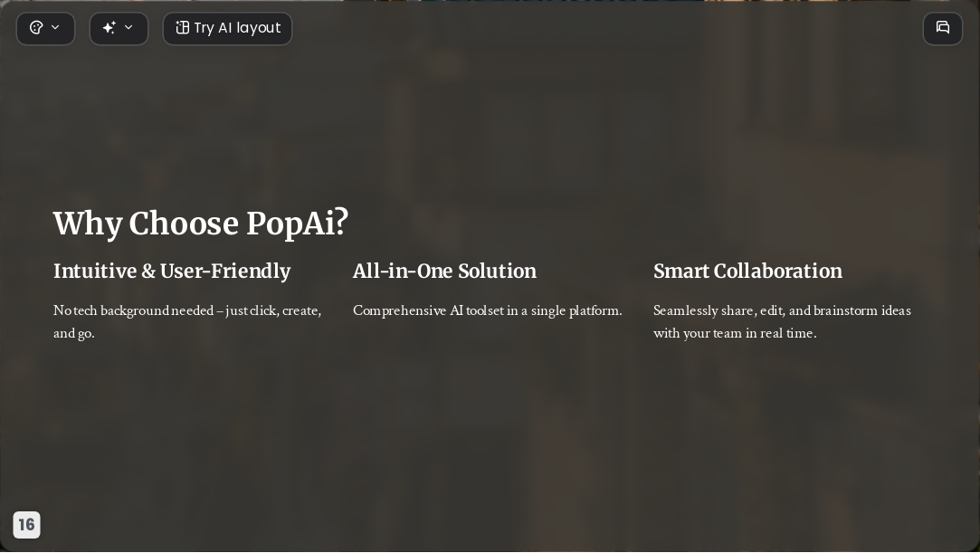Select the Why Choose PopAi? heading

pyautogui.click(x=201, y=223)
